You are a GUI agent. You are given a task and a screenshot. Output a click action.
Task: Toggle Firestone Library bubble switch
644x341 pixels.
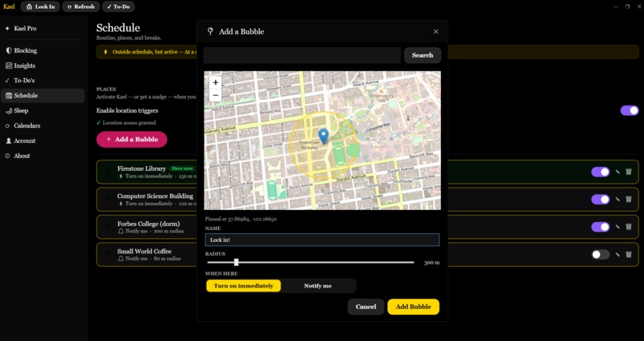point(600,172)
